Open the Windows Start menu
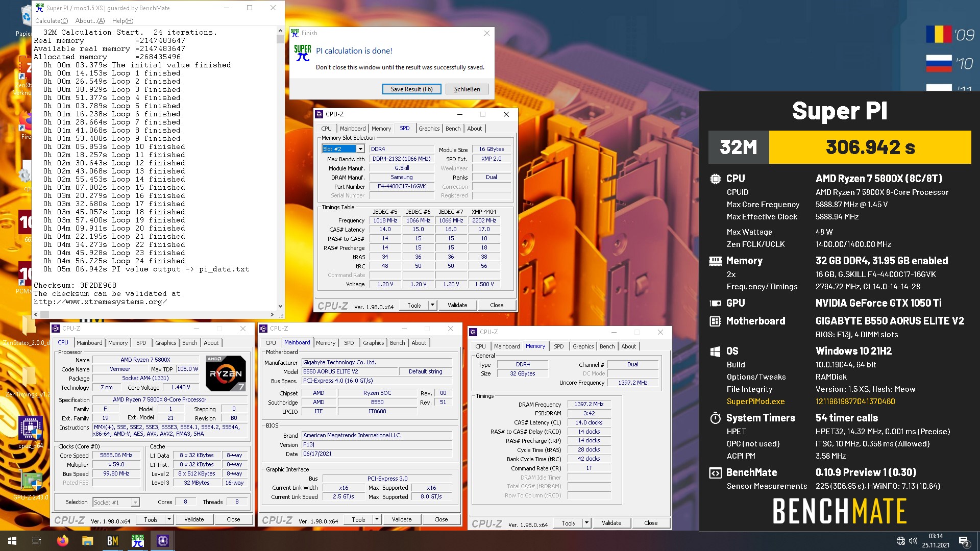Image resolution: width=980 pixels, height=551 pixels. click(12, 541)
